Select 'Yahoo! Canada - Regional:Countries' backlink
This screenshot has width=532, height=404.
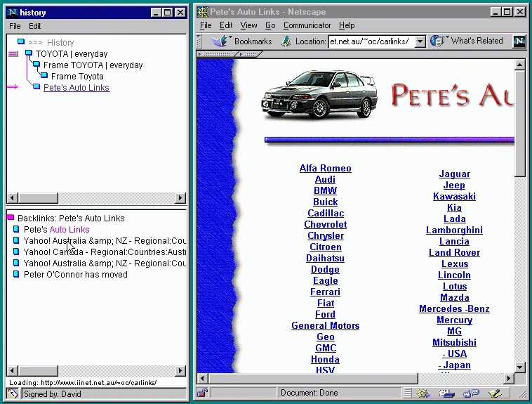coord(105,252)
